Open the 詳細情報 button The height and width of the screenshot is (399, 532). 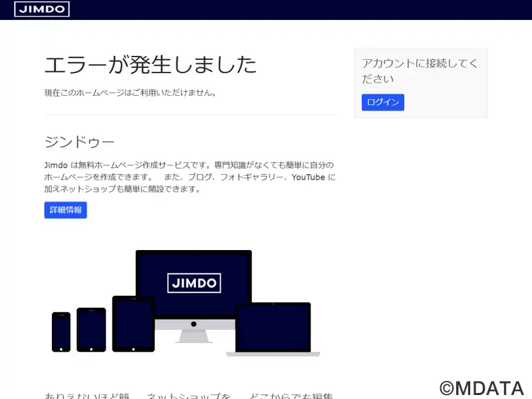(65, 210)
